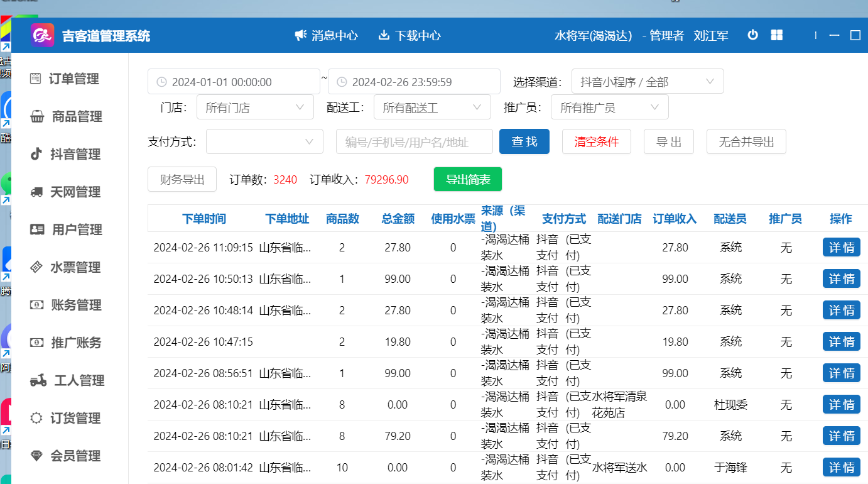Click the blue 查找 search button
The height and width of the screenshot is (484, 868).
524,141
